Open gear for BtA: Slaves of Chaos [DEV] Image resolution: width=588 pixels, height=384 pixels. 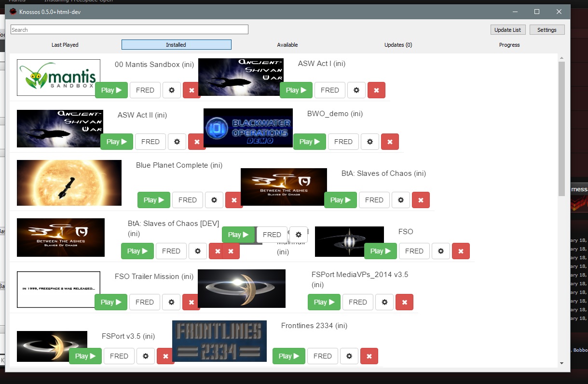click(x=198, y=251)
